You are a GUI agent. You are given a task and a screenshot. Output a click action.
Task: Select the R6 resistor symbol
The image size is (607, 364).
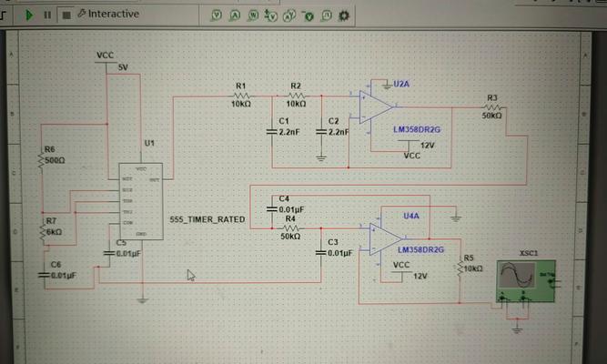tap(41, 161)
